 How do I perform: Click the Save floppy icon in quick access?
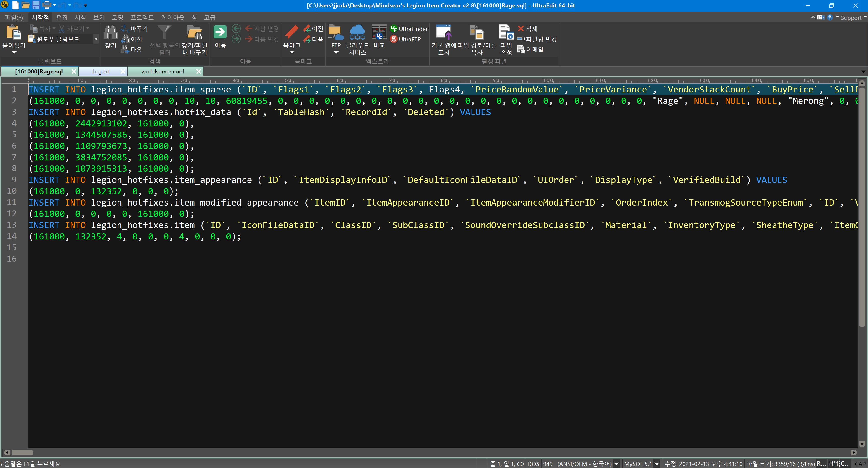[x=36, y=5]
